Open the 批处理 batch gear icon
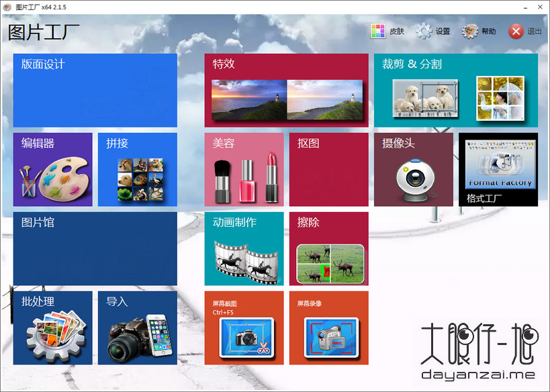The width and height of the screenshot is (550, 392). coord(56,336)
